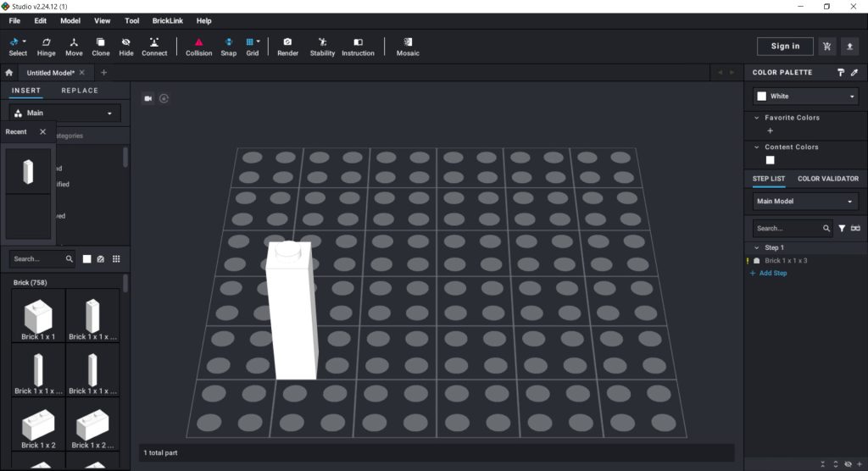Viewport: 868px width, 471px height.
Task: Activate the Connect tool
Action: pos(154,47)
